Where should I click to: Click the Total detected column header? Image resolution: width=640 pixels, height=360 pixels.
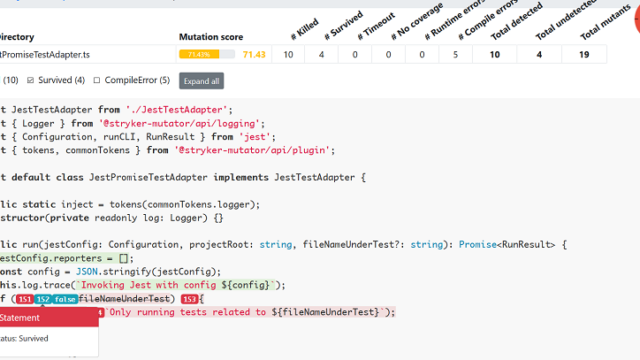[x=517, y=21]
